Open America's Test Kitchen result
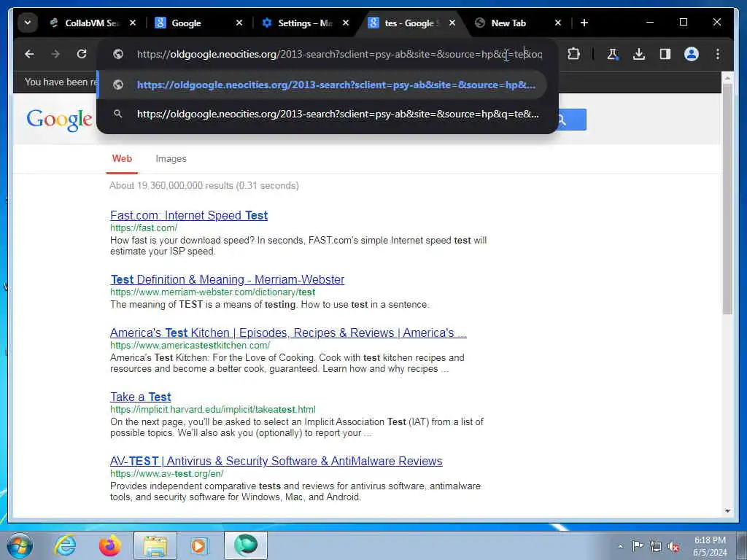Image resolution: width=747 pixels, height=560 pixels. pos(288,332)
